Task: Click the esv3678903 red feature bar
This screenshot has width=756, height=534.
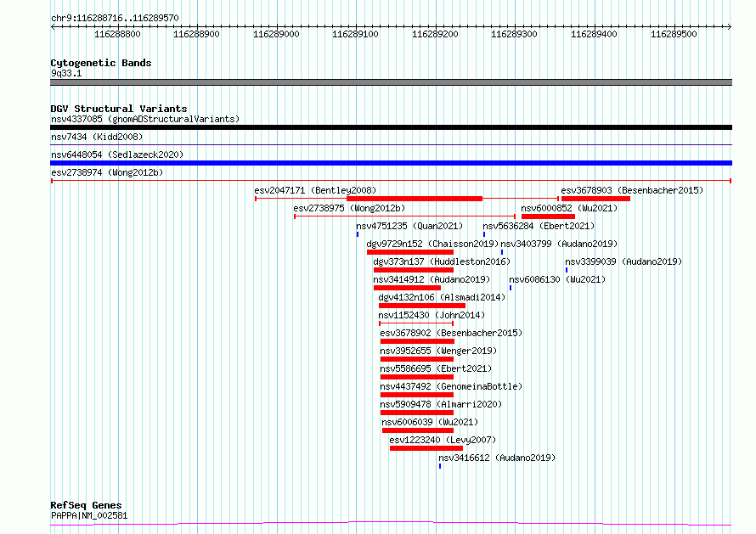Action: pyautogui.click(x=596, y=199)
